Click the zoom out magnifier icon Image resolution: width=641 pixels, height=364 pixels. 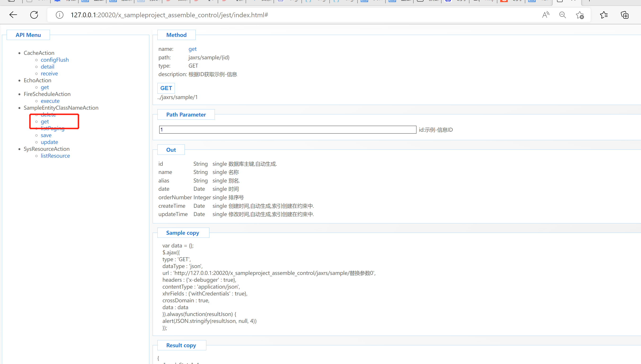(562, 15)
